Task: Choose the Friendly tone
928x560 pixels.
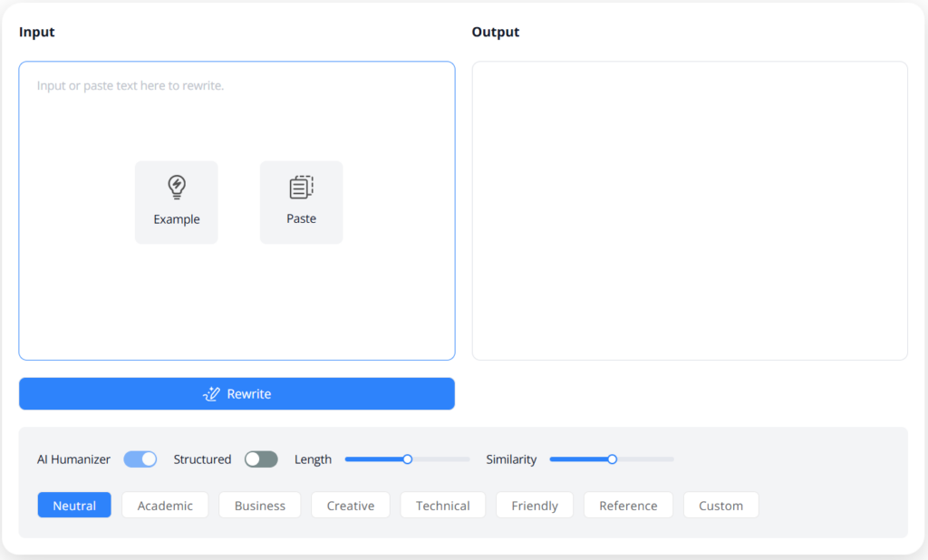Action: 534,505
